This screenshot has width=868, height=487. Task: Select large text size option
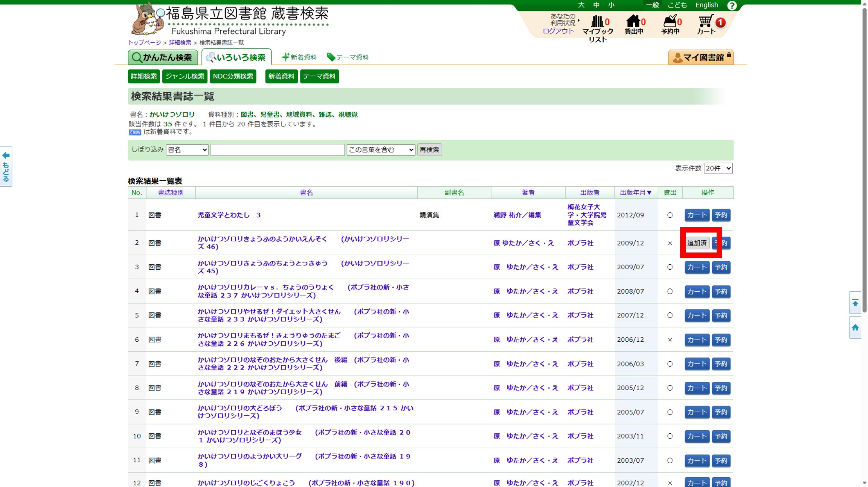click(x=581, y=5)
